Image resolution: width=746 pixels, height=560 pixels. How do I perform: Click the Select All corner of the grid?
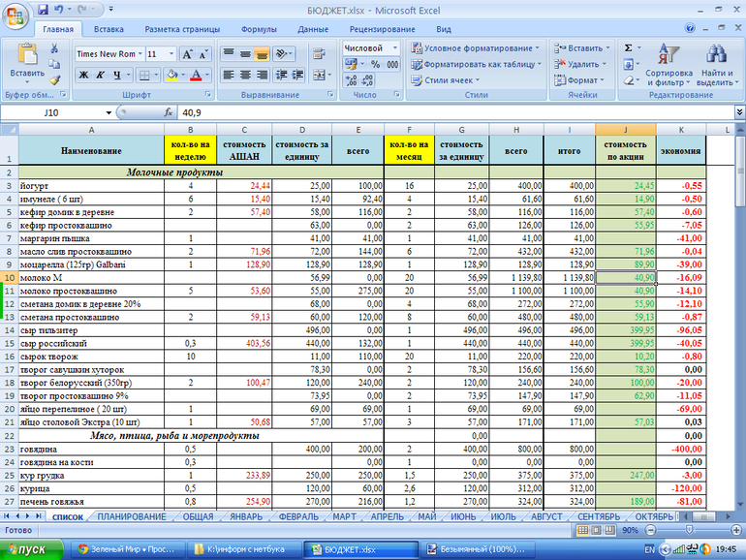9,130
